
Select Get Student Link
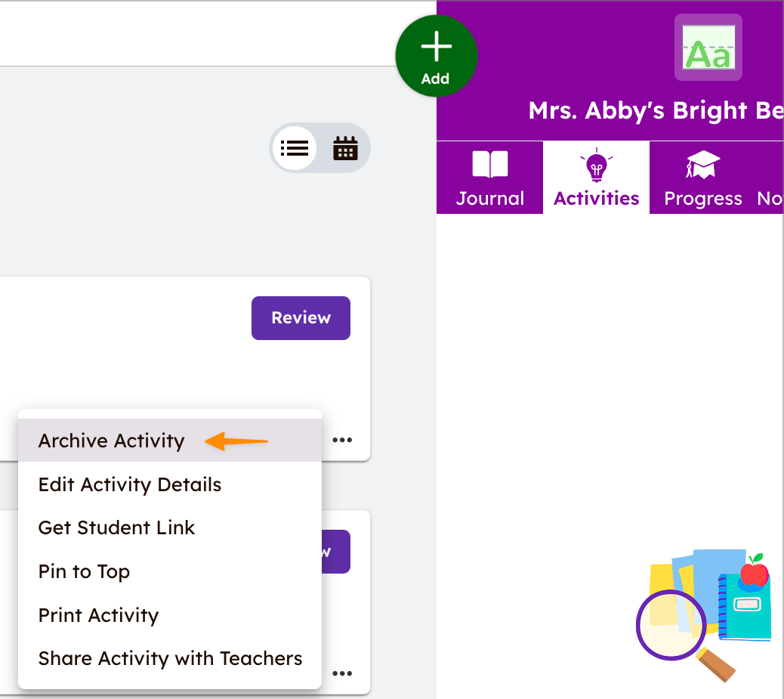pos(116,528)
